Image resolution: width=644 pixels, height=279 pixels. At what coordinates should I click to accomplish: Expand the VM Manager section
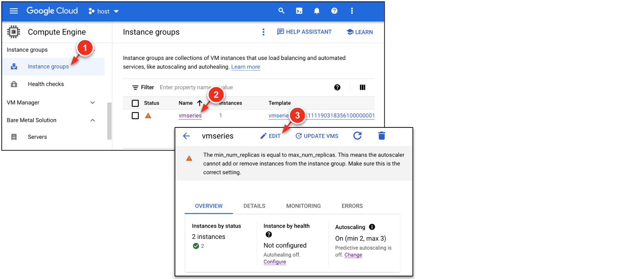pyautogui.click(x=92, y=103)
